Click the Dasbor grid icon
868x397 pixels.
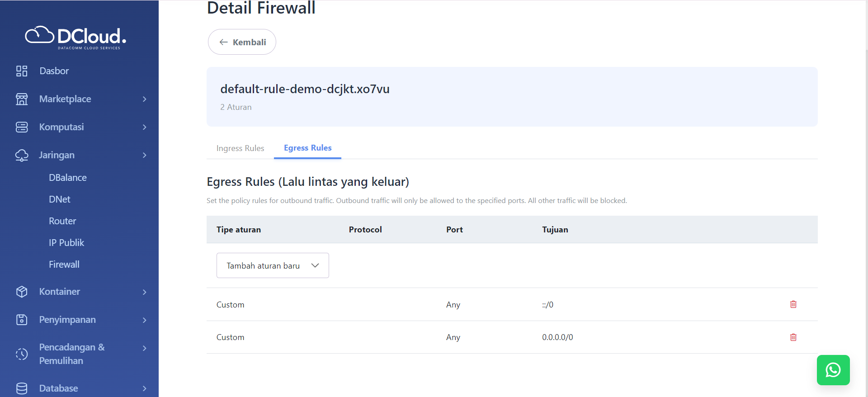(x=22, y=71)
